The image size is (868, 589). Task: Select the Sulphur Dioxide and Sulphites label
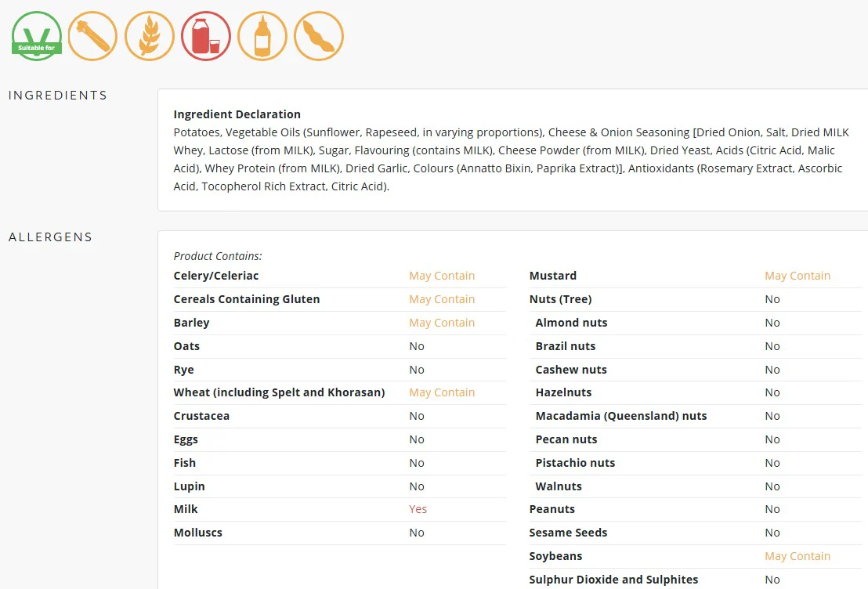tap(614, 580)
